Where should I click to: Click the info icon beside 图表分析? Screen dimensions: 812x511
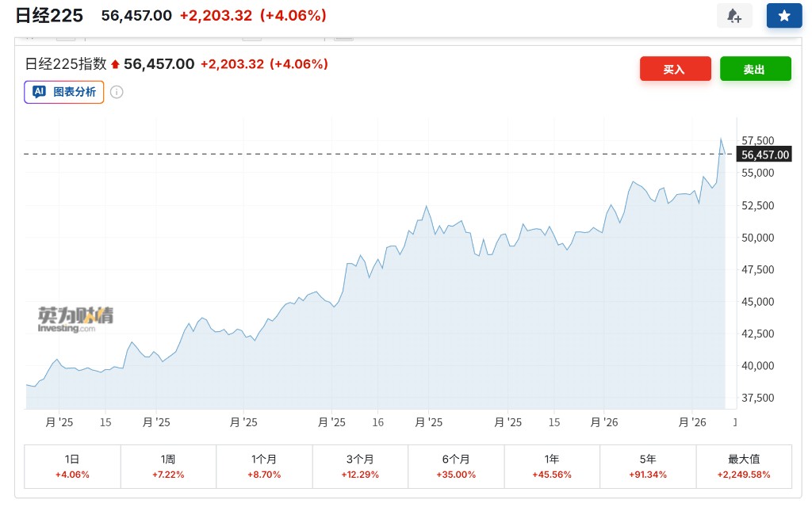coord(117,92)
